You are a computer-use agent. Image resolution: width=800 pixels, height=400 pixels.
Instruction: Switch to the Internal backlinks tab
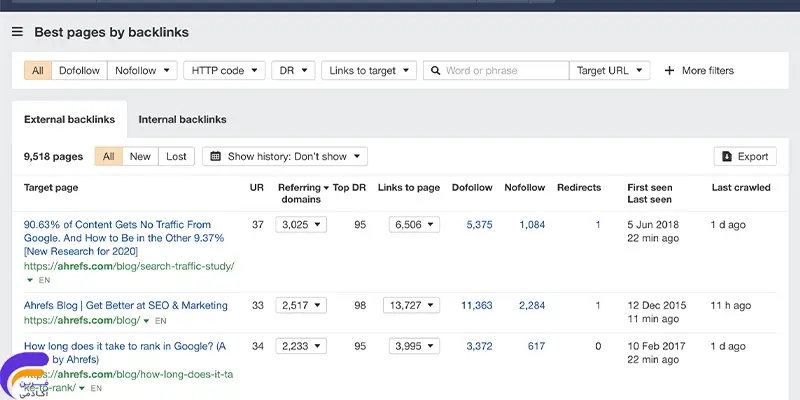click(182, 120)
